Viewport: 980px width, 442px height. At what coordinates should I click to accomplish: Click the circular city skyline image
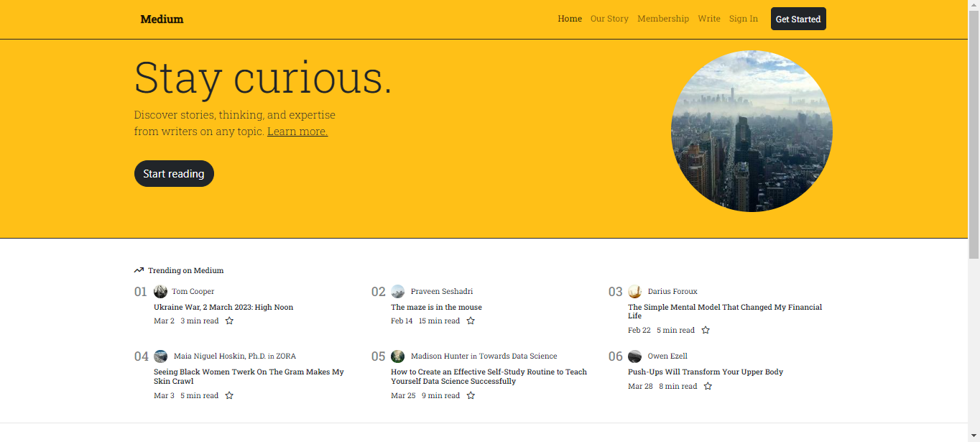click(752, 131)
